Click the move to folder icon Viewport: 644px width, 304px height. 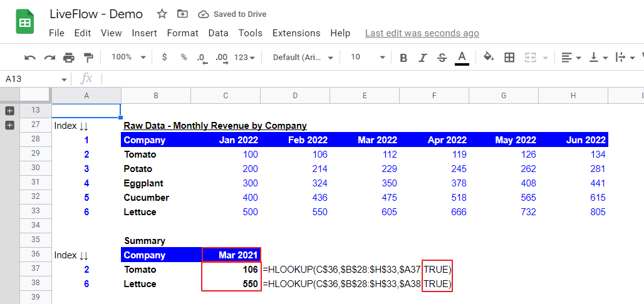click(182, 14)
